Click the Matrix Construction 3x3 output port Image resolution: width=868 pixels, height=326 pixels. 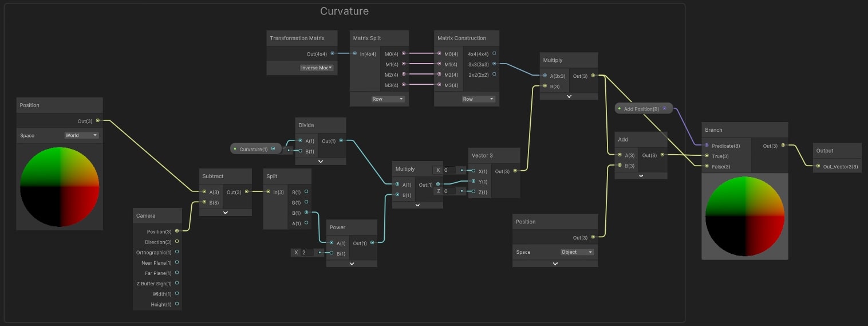(494, 64)
